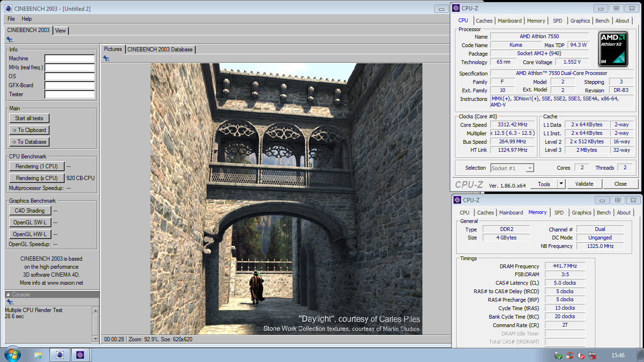Click the Machine input field

[x=70, y=59]
